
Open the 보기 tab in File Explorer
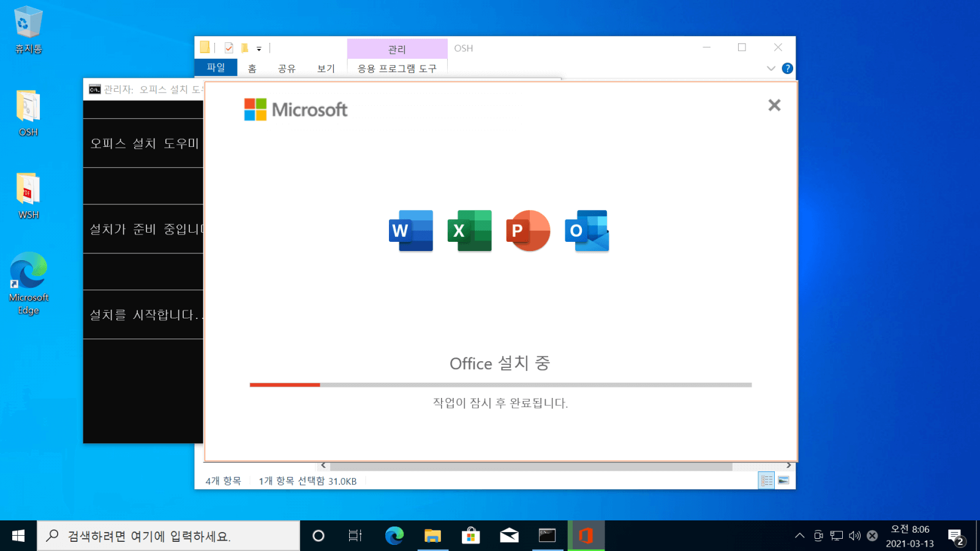click(326, 68)
